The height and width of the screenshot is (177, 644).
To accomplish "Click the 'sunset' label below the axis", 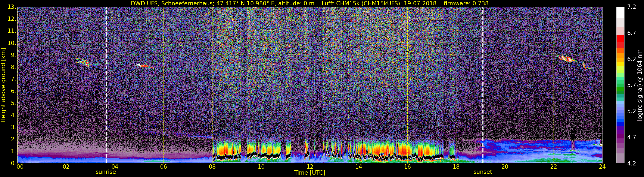I will pyautogui.click(x=483, y=172).
